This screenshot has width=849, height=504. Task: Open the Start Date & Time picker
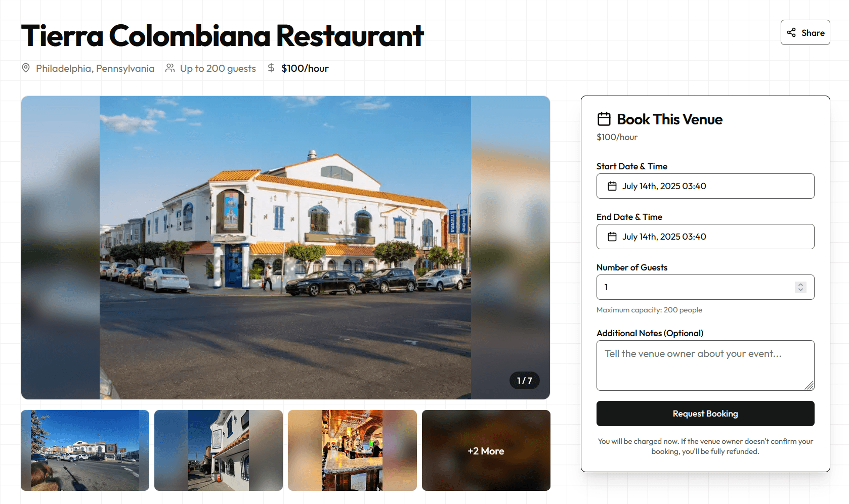click(x=705, y=186)
